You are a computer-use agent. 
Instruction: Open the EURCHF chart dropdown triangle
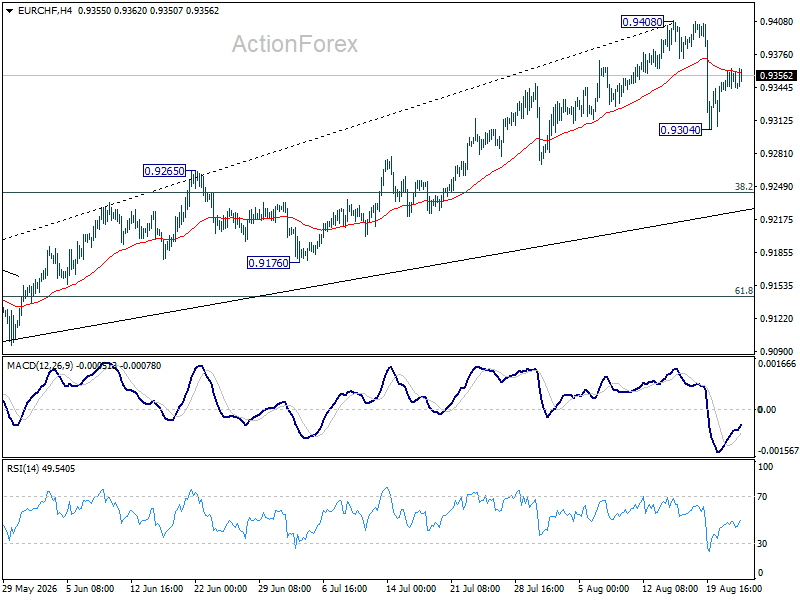coord(10,10)
